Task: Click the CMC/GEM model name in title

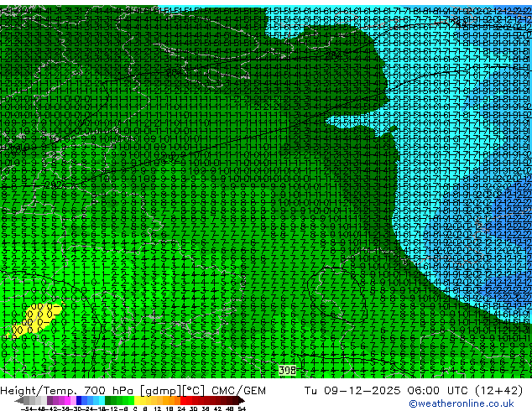Action: click(238, 391)
